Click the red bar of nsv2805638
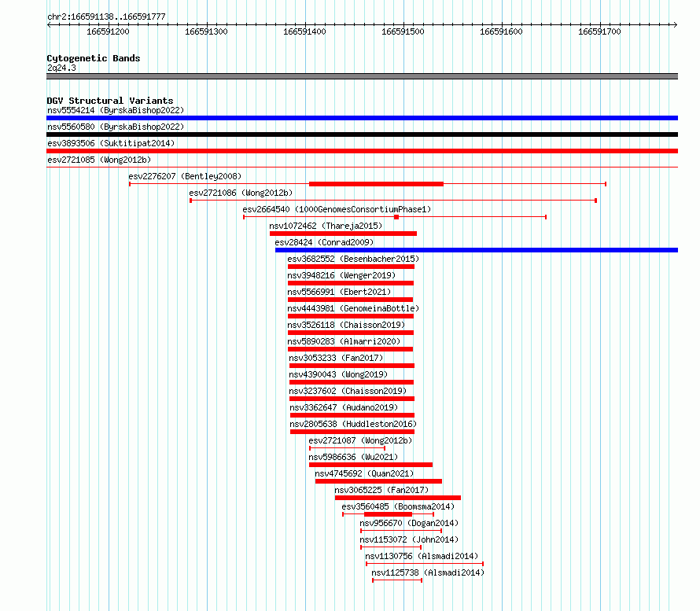700x611 pixels. pyautogui.click(x=352, y=432)
